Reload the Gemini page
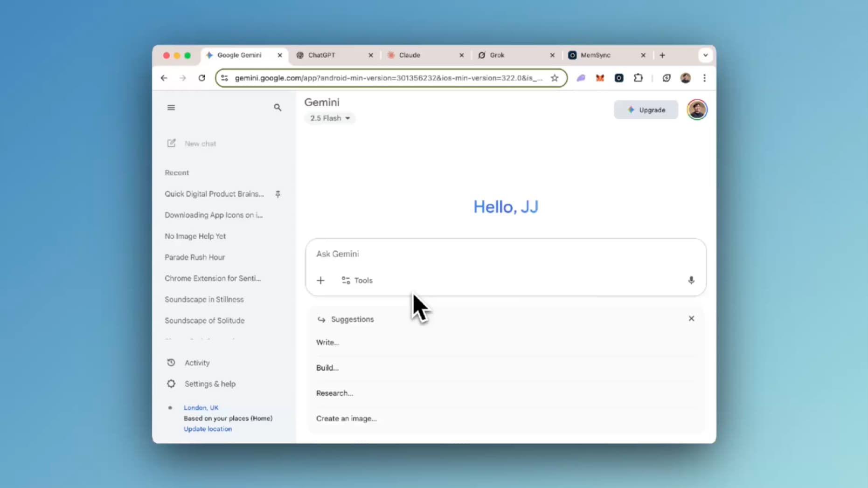Screen dimensions: 868x488 pyautogui.click(x=201, y=78)
